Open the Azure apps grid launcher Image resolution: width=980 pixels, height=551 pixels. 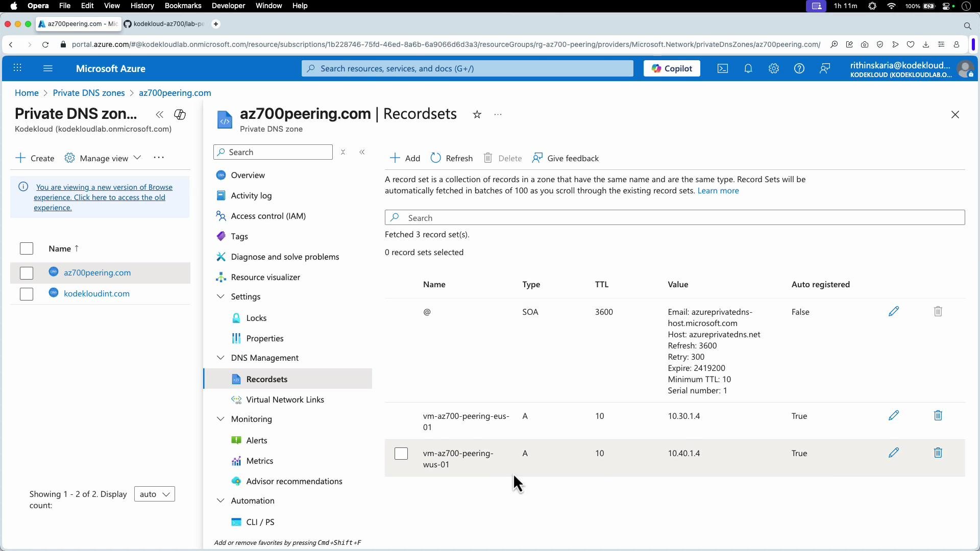[17, 68]
